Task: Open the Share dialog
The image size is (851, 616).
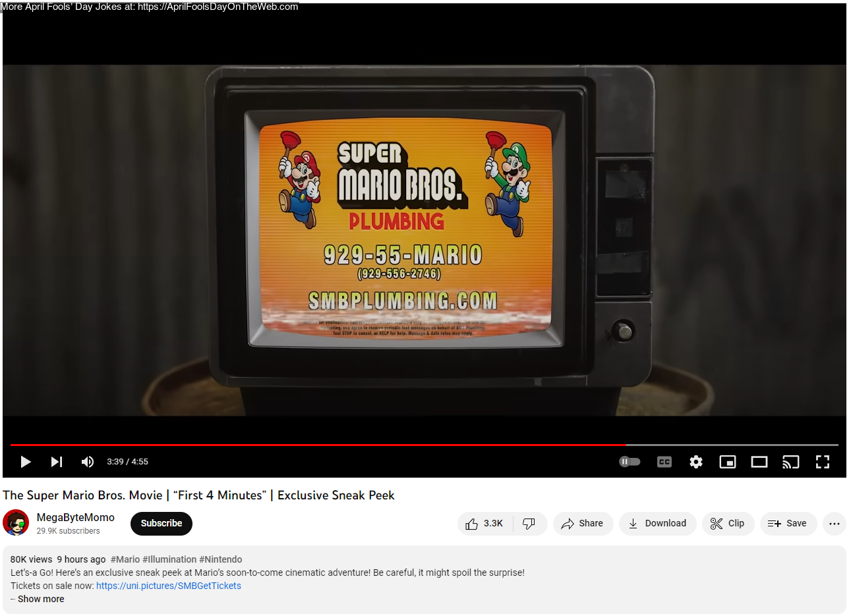Action: point(583,524)
